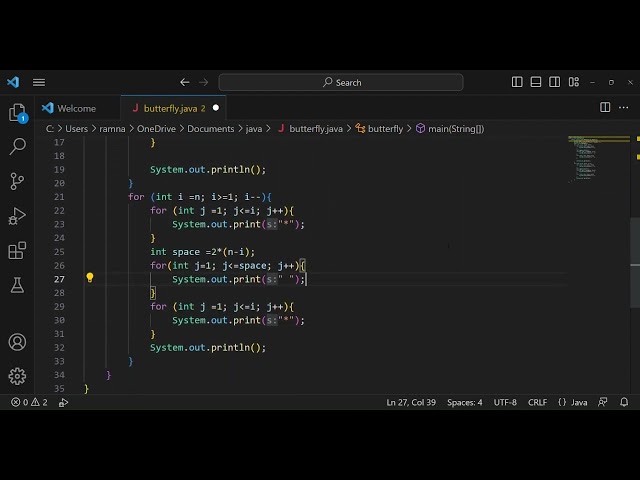This screenshot has width=640, height=480.
Task: Change encoding via UTF-8
Action: [505, 402]
